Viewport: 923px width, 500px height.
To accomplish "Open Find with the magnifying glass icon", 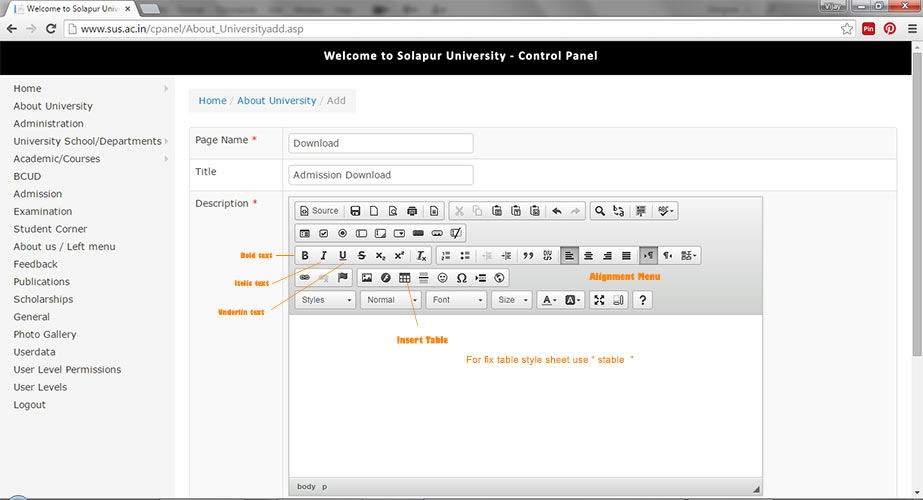I will [x=599, y=211].
